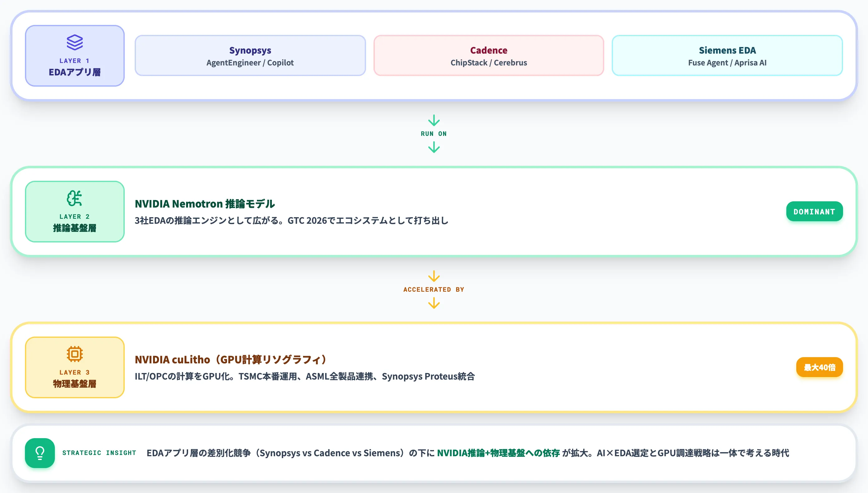Open the LAYER 1 EDAアプリ層 tile
The width and height of the screenshot is (868, 493).
(x=75, y=56)
